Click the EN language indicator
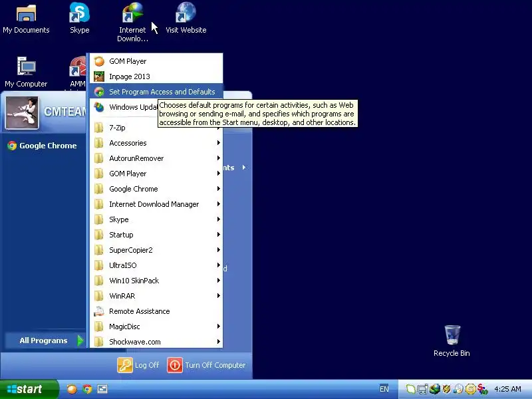Image resolution: width=532 pixels, height=399 pixels. tap(384, 389)
